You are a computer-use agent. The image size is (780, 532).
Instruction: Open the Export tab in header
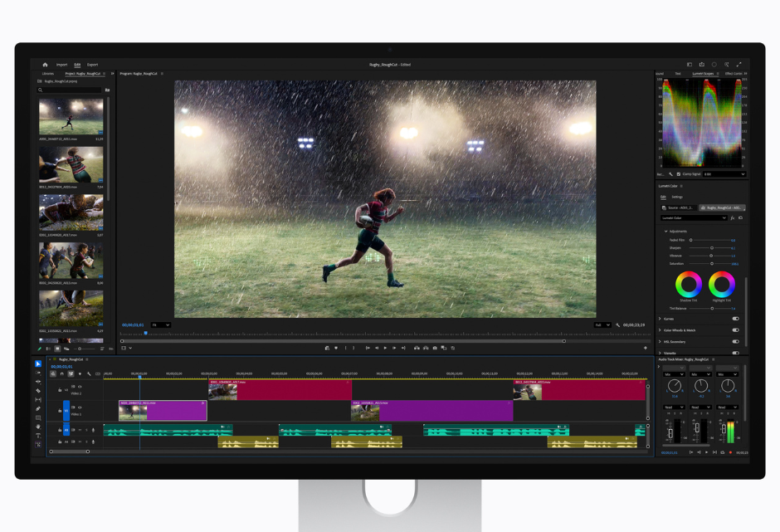(93, 65)
